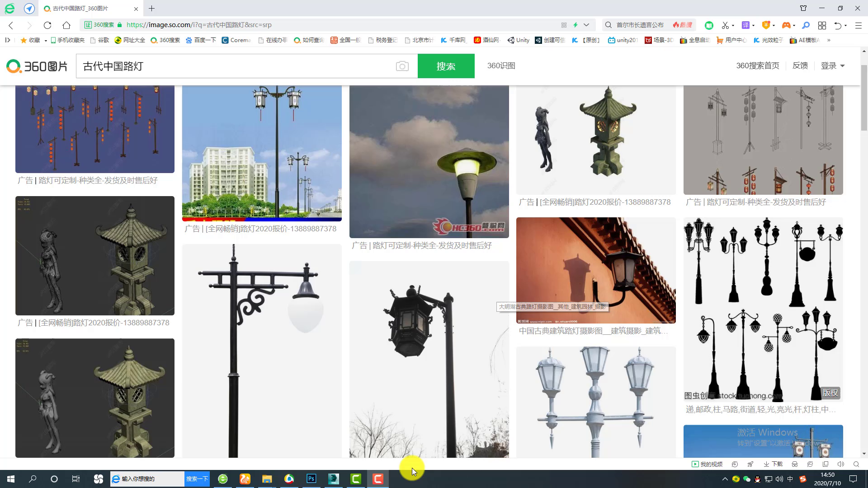
Task: Click the taskbar 搜索一下 button
Action: [x=197, y=479]
